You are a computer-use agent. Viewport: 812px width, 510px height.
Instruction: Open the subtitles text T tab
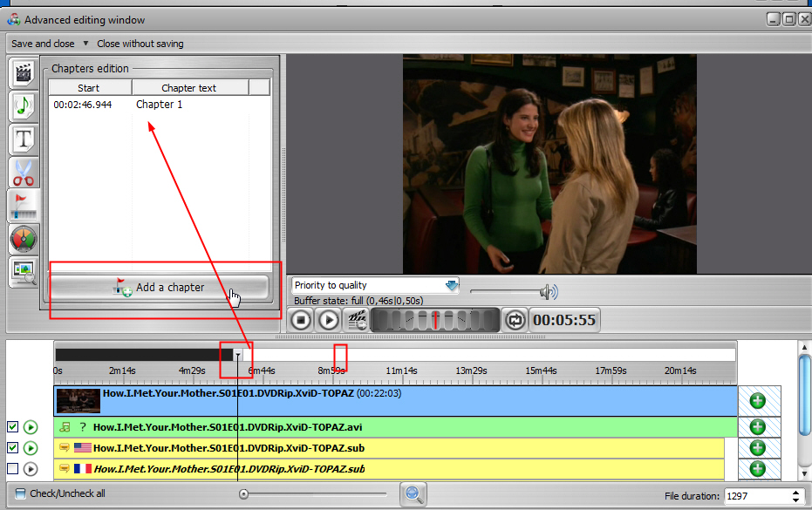tap(24, 139)
